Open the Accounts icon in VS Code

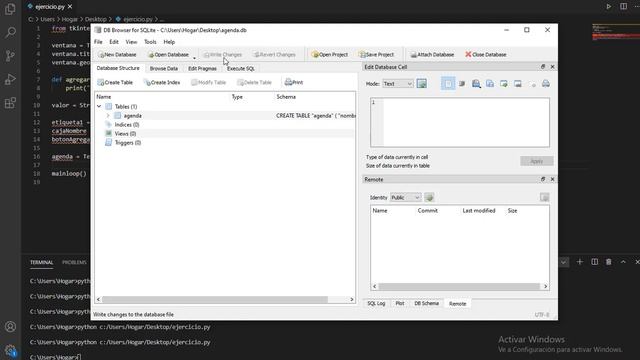[10, 327]
